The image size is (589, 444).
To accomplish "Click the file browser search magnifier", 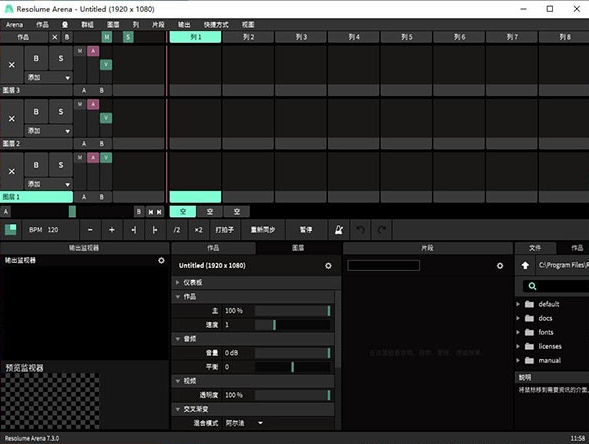I will click(x=532, y=286).
